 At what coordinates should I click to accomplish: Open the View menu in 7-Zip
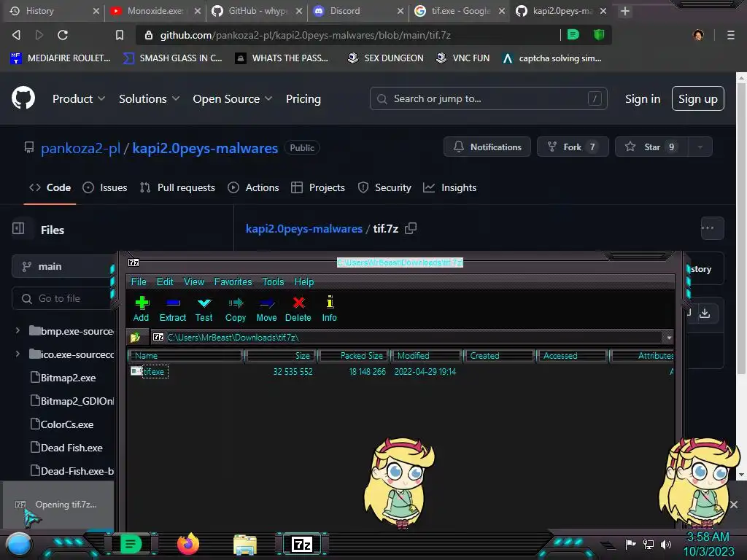[x=194, y=281]
